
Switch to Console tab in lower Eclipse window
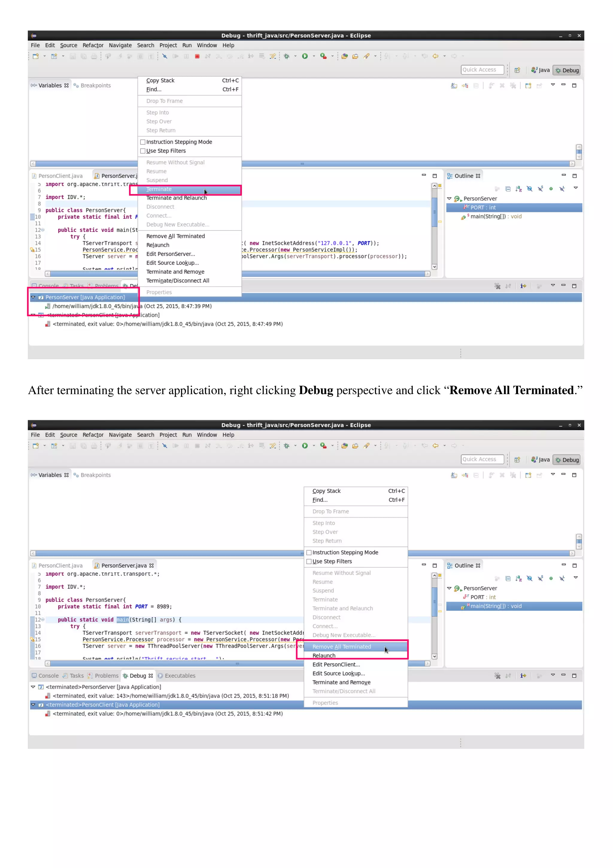(45, 676)
